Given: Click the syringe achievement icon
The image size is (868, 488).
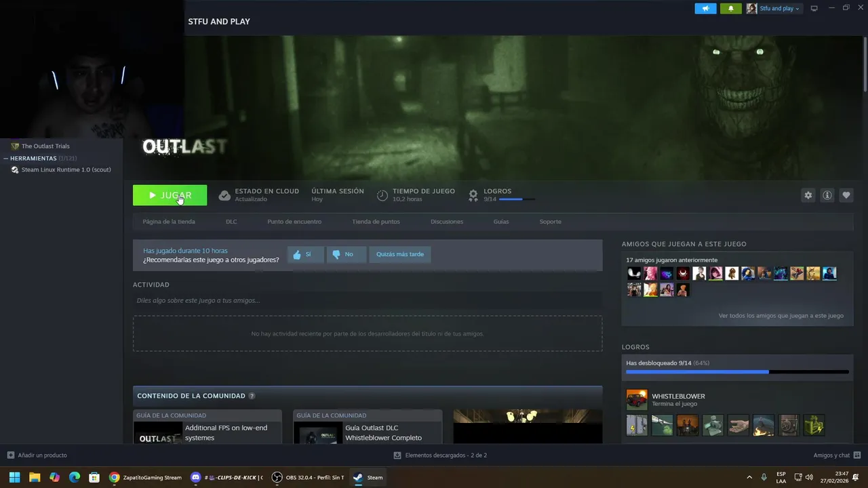Looking at the screenshot, I should (x=663, y=425).
